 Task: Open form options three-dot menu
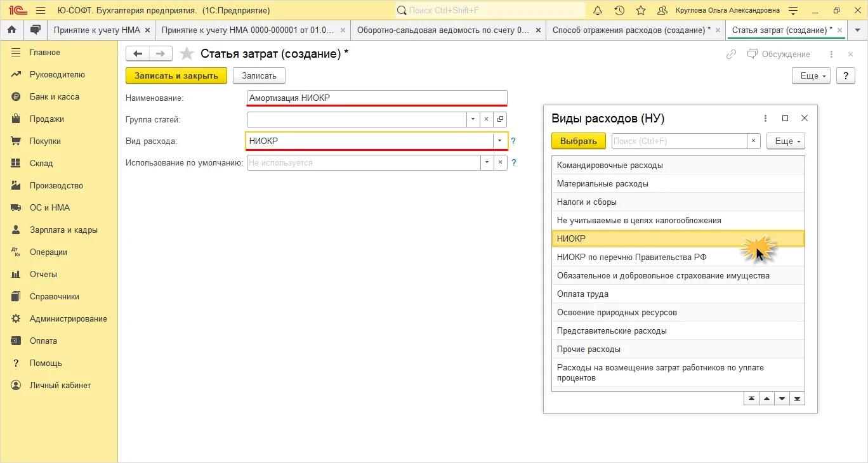[831, 55]
